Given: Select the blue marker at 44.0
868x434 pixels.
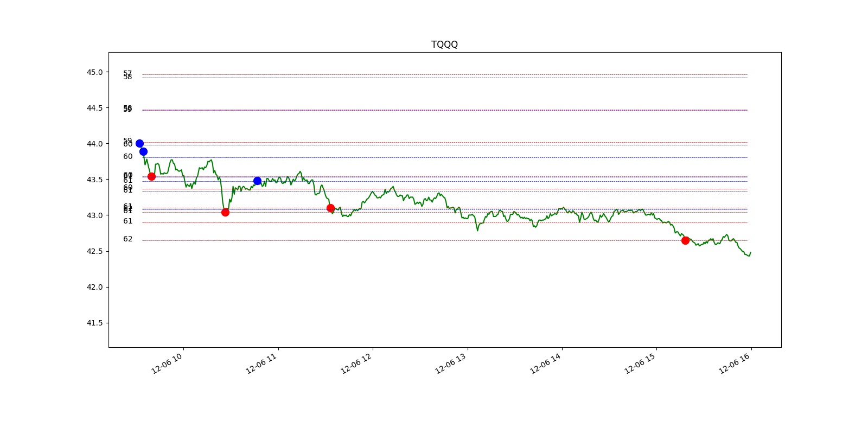Looking at the screenshot, I should pyautogui.click(x=139, y=144).
